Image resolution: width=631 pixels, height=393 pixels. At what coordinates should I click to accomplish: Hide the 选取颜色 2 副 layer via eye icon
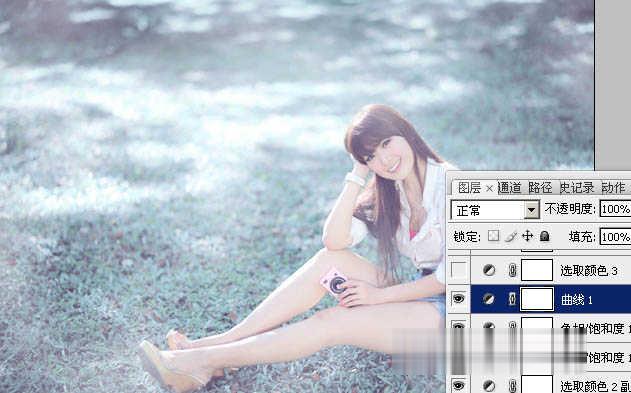tap(459, 386)
